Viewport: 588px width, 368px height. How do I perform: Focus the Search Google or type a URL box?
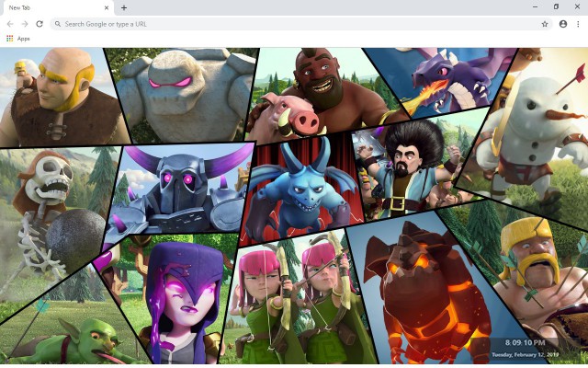tap(301, 24)
